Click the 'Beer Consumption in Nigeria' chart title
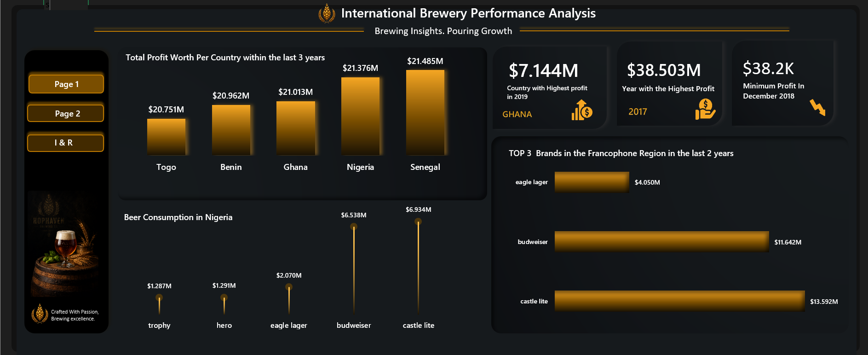The image size is (868, 355). point(178,217)
